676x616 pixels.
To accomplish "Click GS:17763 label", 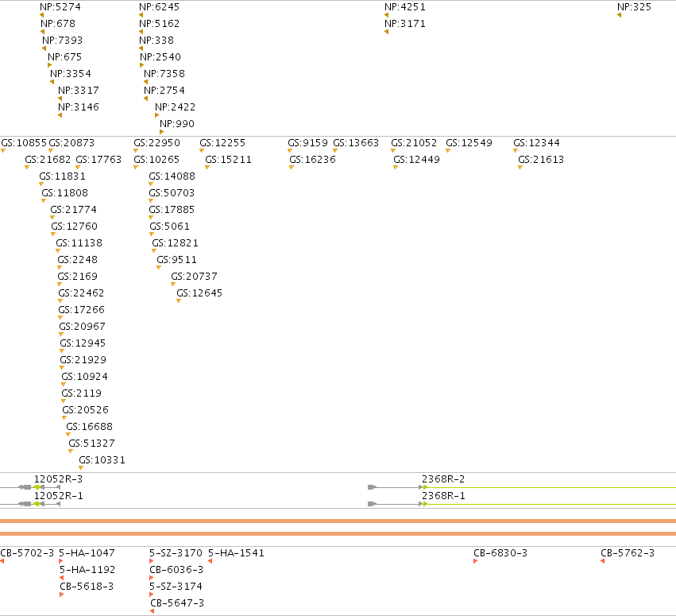I will (99, 160).
